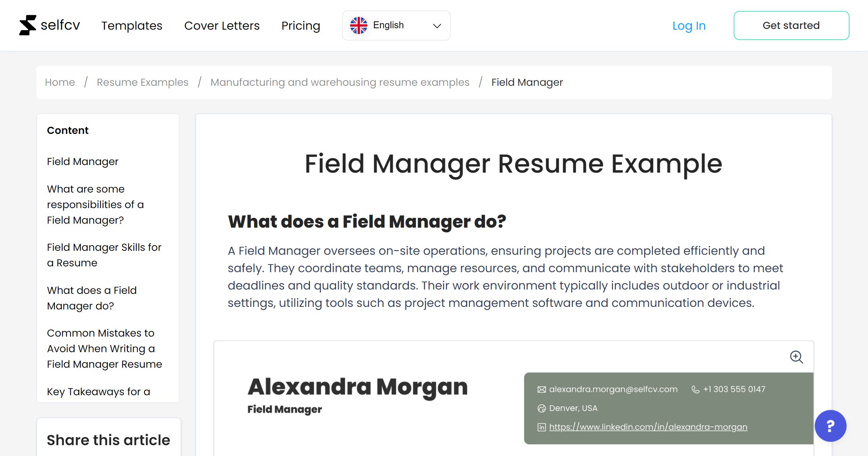Click the location globe icon beside Denver

(541, 408)
